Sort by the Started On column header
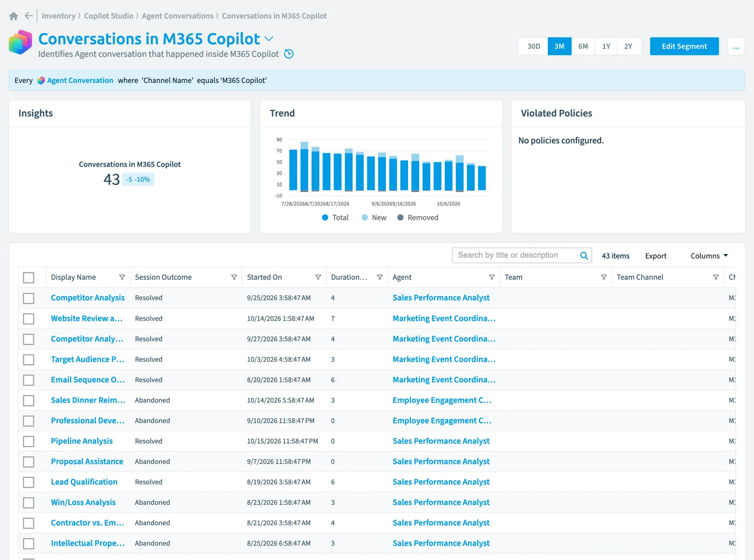The image size is (754, 560). (264, 277)
